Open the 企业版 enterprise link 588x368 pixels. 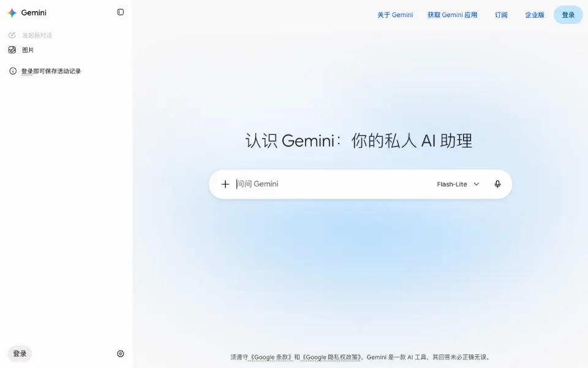(534, 15)
